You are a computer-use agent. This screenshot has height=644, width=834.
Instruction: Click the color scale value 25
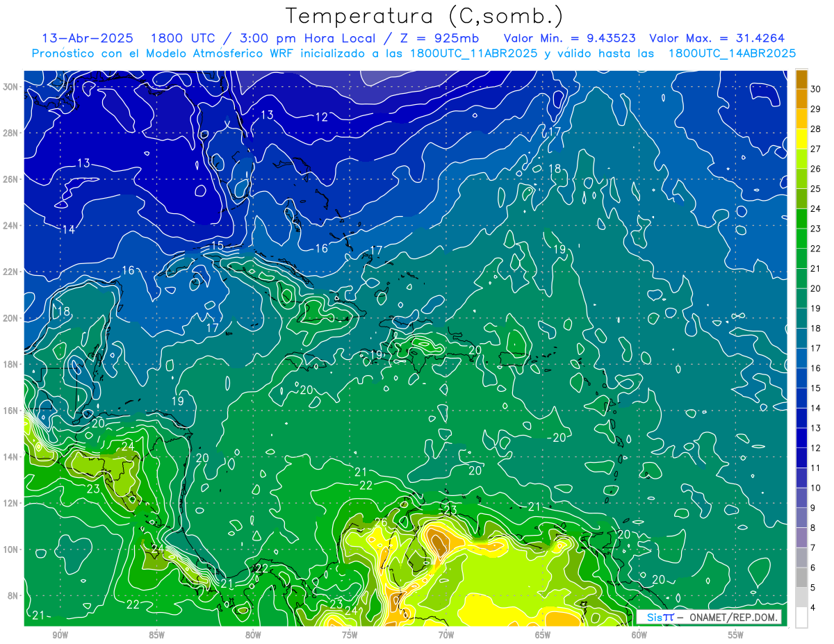(815, 188)
